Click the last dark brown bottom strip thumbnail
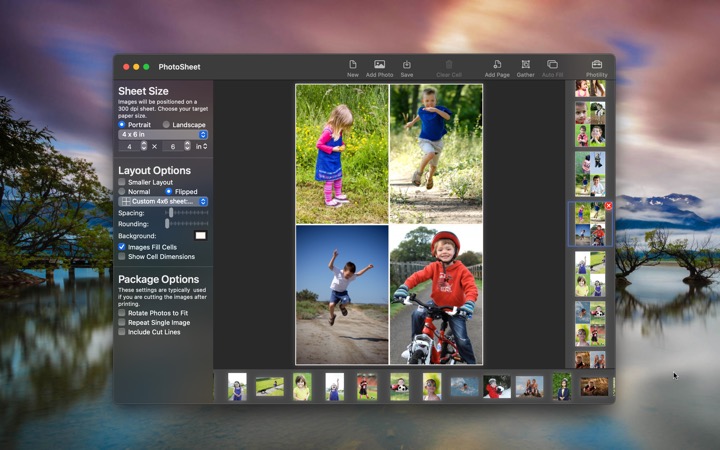 point(594,387)
